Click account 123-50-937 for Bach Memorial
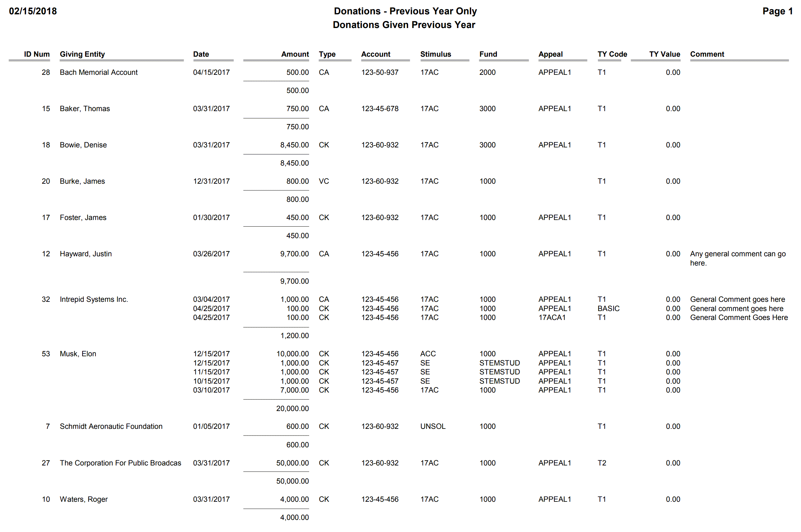The height and width of the screenshot is (532, 801). pos(379,72)
